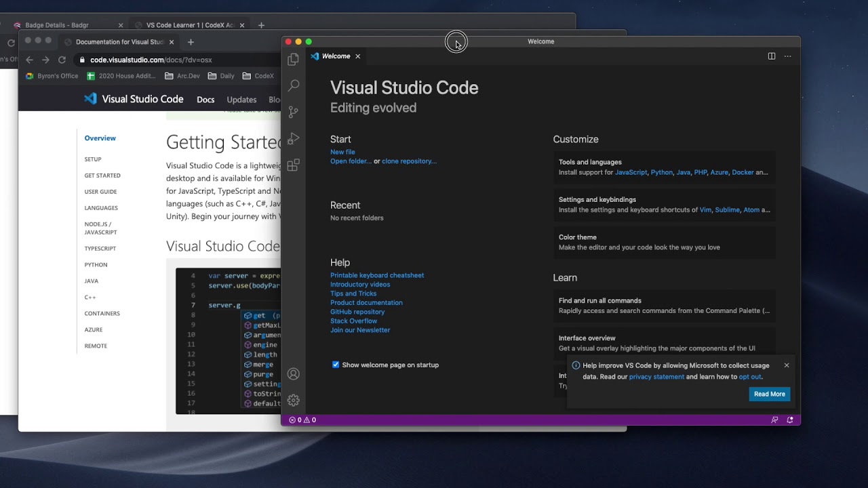
Task: Expand SETUP section in docs sidebar
Action: tap(93, 159)
